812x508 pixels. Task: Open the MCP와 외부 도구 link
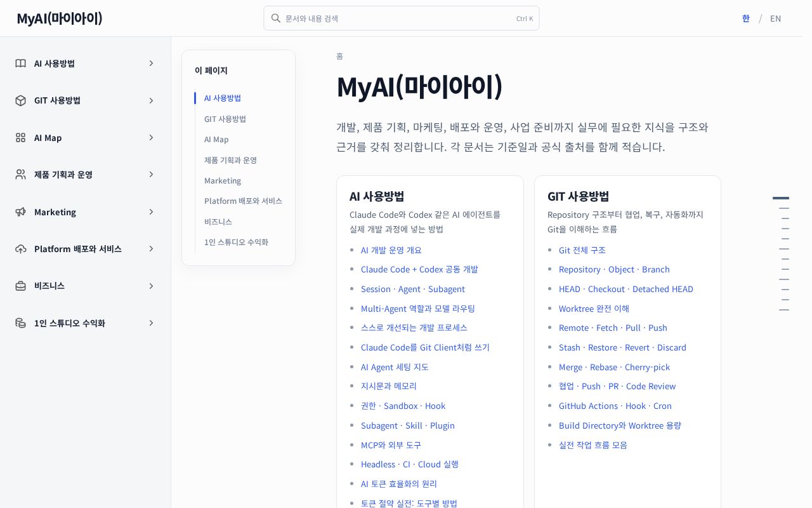pos(391,445)
